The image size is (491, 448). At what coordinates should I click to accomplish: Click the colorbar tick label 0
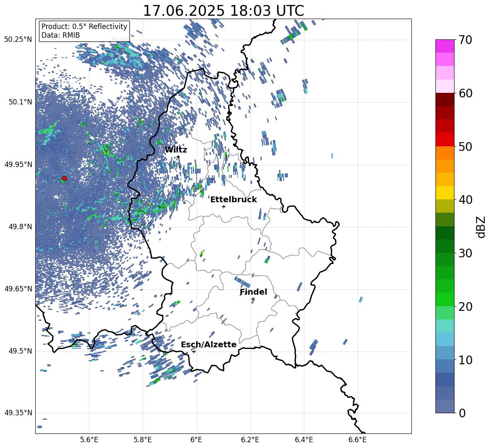click(x=462, y=413)
